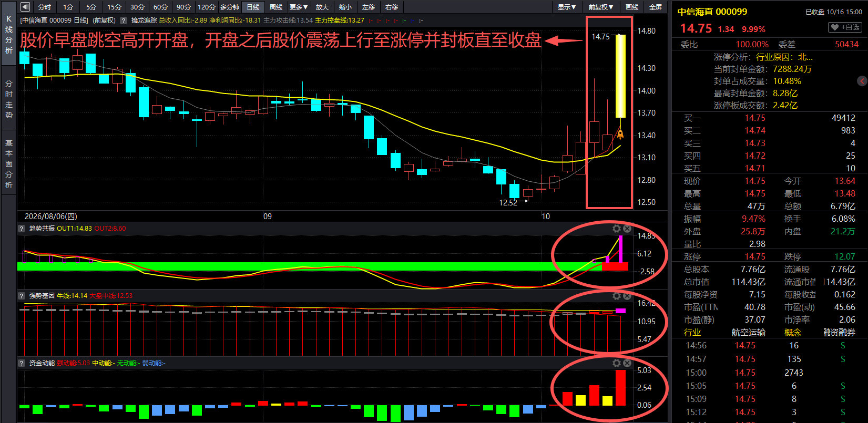Switch to 分时 intraday chart
Screen dimensions: 868x423
45,7
